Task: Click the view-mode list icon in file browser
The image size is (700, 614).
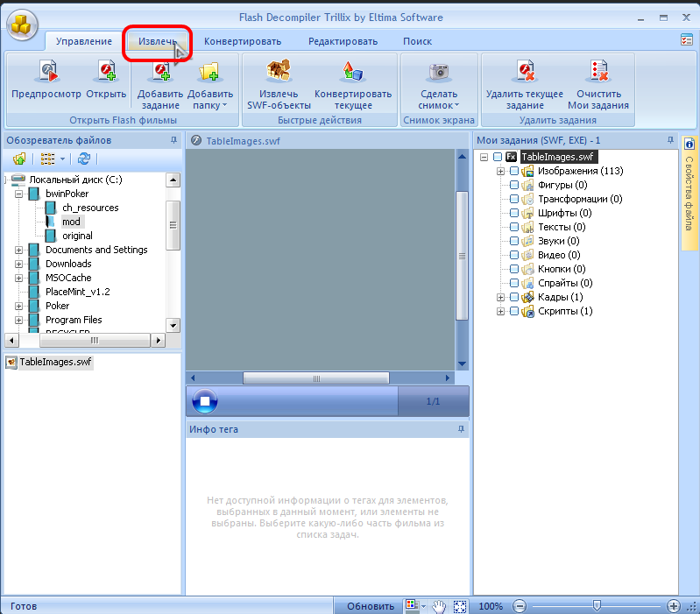Action: (x=48, y=159)
